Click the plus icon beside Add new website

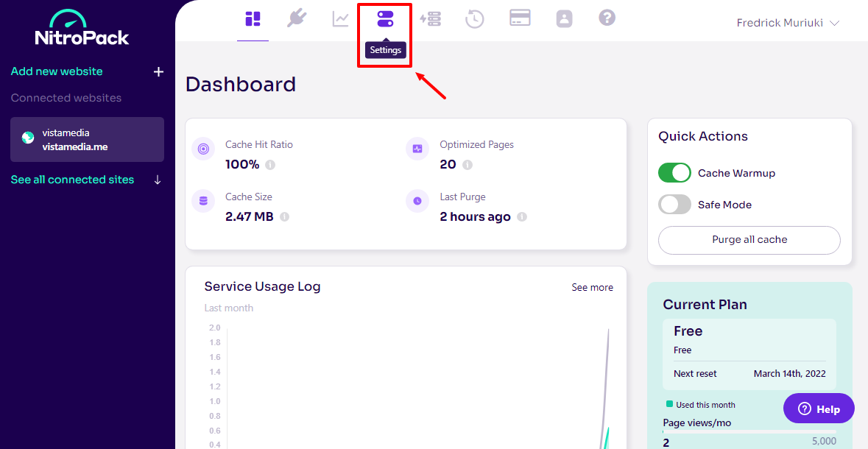159,71
